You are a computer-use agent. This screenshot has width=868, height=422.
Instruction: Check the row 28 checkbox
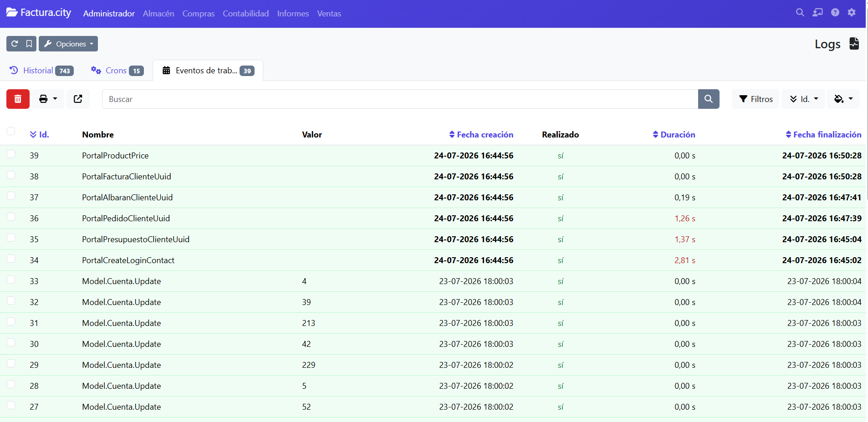(x=11, y=384)
